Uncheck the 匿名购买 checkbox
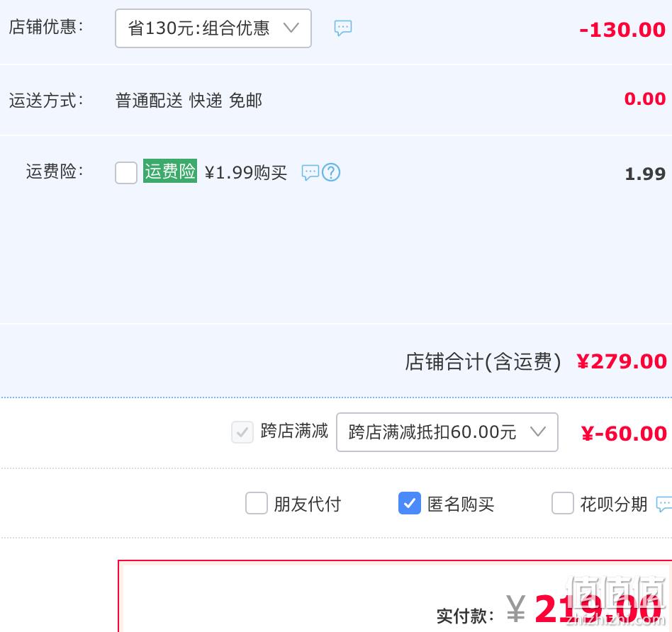The width and height of the screenshot is (672, 632). point(409,503)
